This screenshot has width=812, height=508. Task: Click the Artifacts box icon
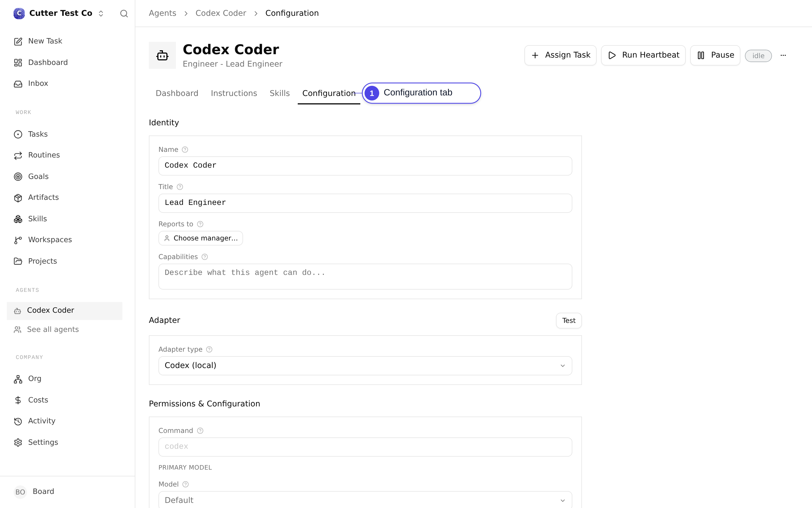pyautogui.click(x=18, y=198)
